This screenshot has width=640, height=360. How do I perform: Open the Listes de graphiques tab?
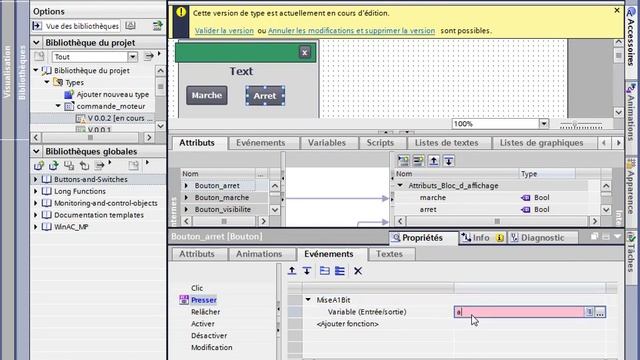542,143
